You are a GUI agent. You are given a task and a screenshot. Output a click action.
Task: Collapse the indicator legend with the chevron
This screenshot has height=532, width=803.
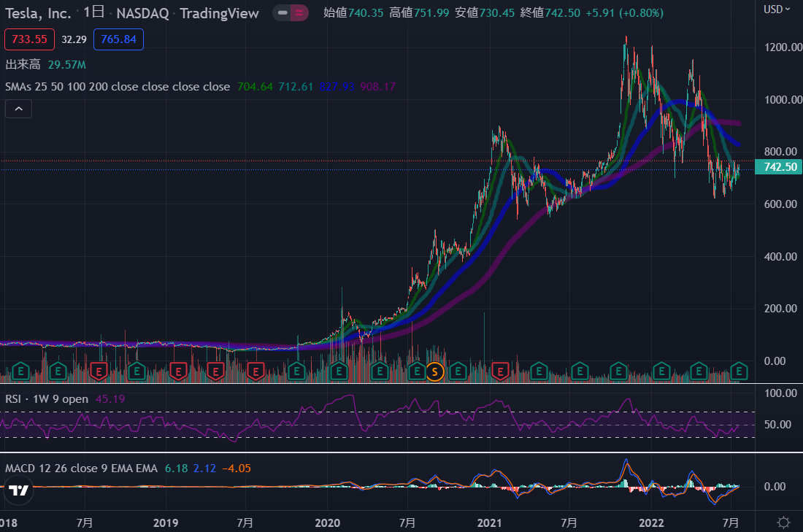click(x=18, y=109)
